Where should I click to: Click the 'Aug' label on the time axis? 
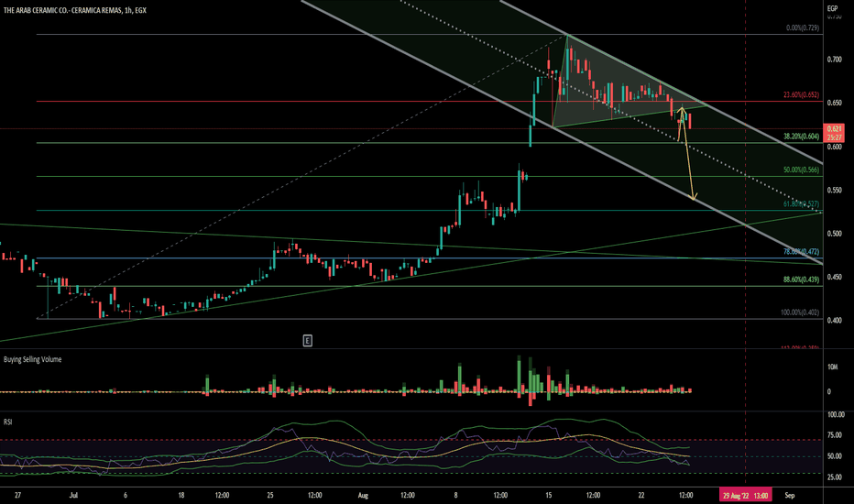pos(363,495)
